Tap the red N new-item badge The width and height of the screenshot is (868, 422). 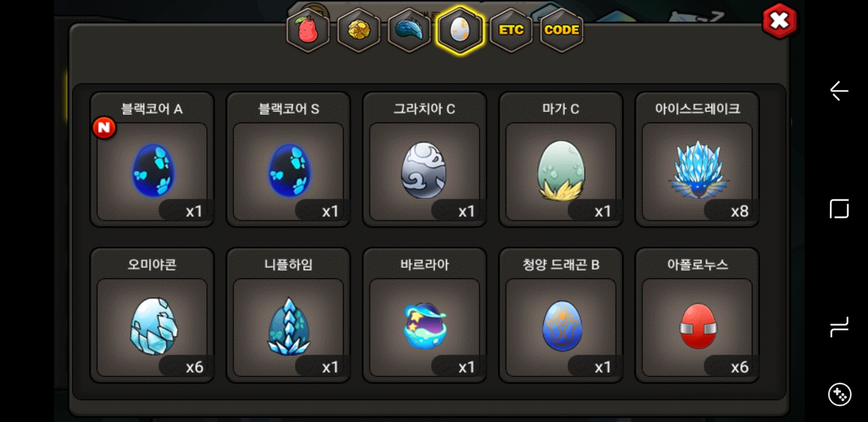104,128
